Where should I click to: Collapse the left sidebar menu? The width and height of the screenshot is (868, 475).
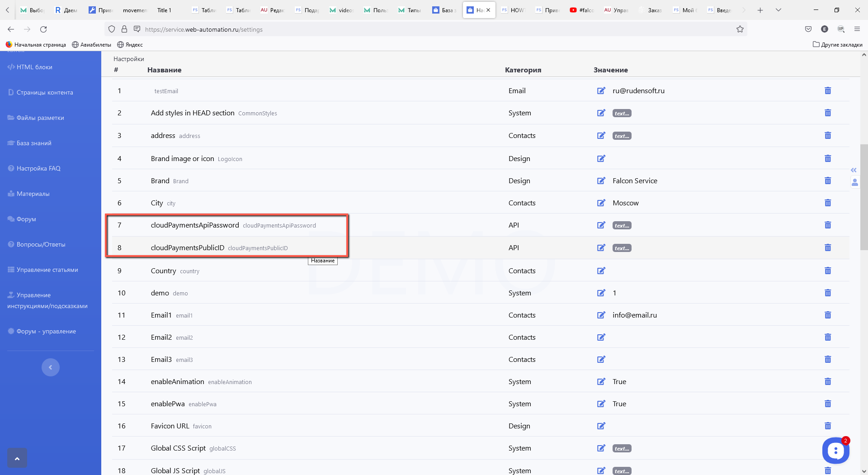pyautogui.click(x=51, y=367)
